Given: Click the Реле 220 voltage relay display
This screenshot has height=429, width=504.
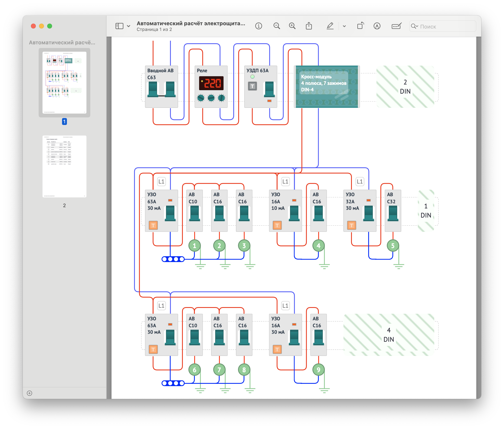Looking at the screenshot, I should pos(211,83).
